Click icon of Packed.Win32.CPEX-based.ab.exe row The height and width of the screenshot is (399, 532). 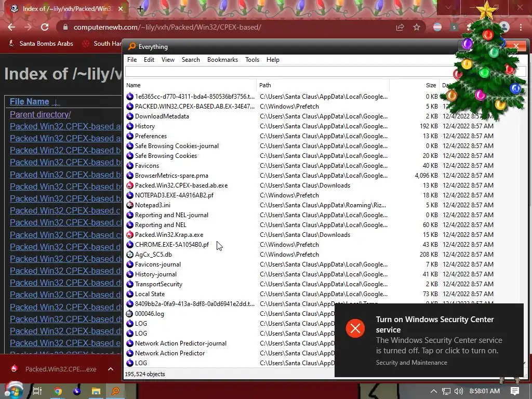coord(129,185)
